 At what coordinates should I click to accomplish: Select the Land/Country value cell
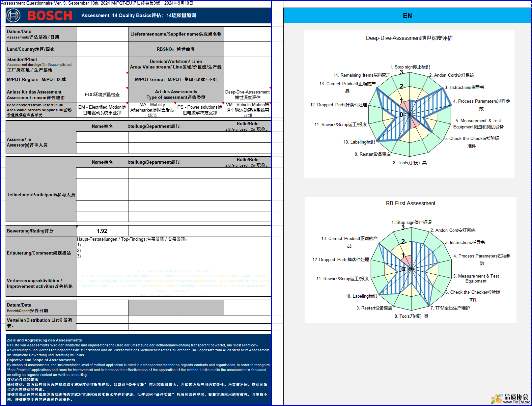[x=102, y=49]
